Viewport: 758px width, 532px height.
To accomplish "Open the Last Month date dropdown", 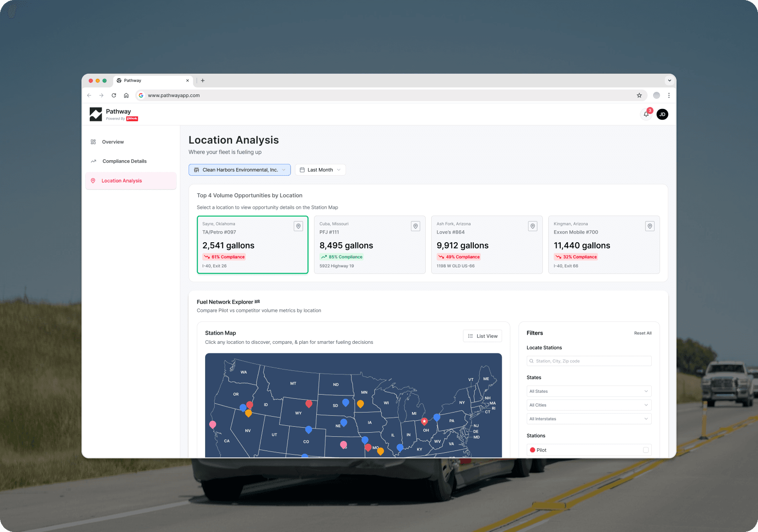I will coord(320,170).
